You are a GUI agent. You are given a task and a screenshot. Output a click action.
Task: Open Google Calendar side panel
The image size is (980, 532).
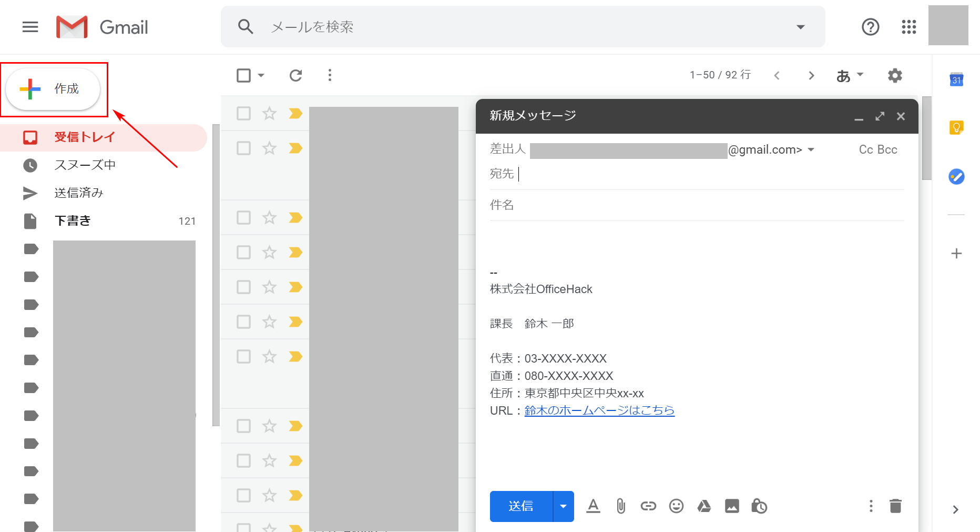point(956,79)
